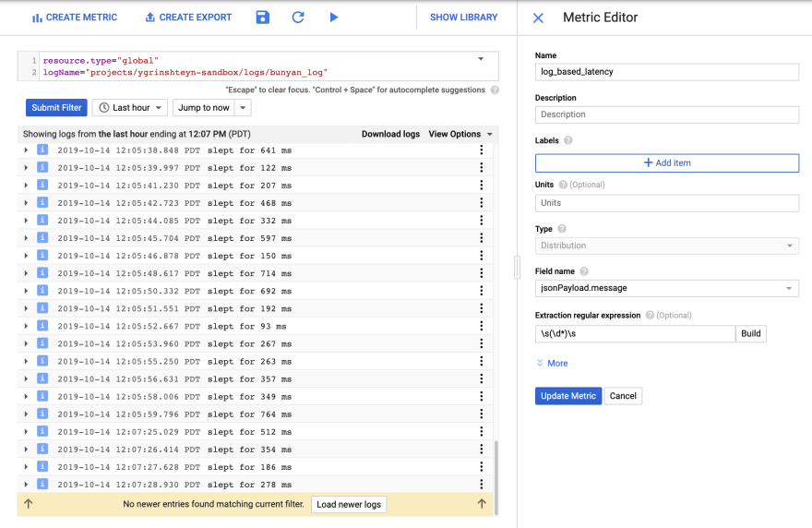Click the Field name help icon
The width and height of the screenshot is (812, 528).
[x=584, y=271]
